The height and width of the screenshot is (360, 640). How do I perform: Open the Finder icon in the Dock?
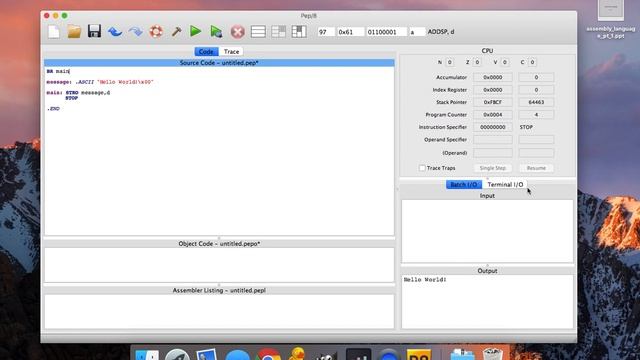click(147, 354)
